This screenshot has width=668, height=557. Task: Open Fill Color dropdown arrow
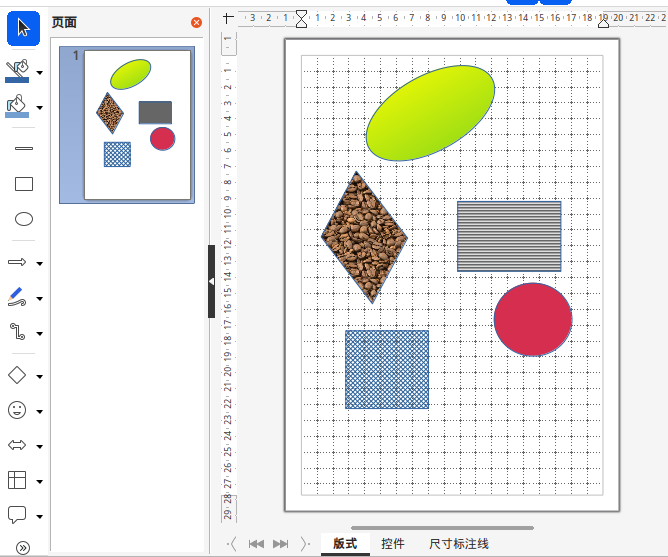click(39, 108)
